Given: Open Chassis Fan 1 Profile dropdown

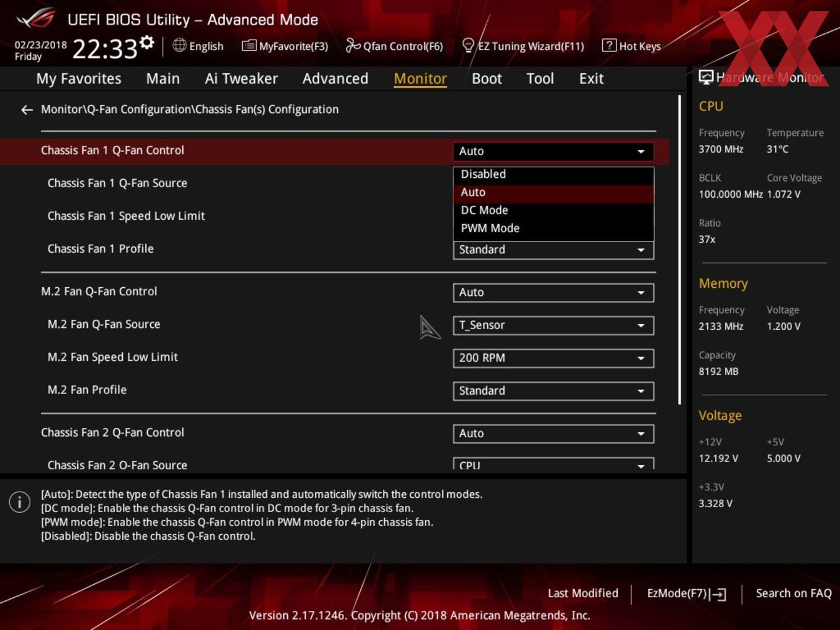Looking at the screenshot, I should click(553, 250).
